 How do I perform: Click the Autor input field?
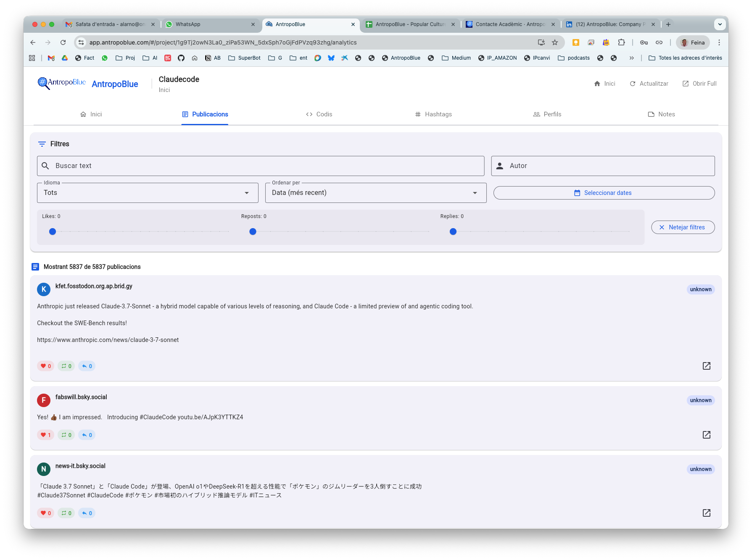[x=603, y=166]
